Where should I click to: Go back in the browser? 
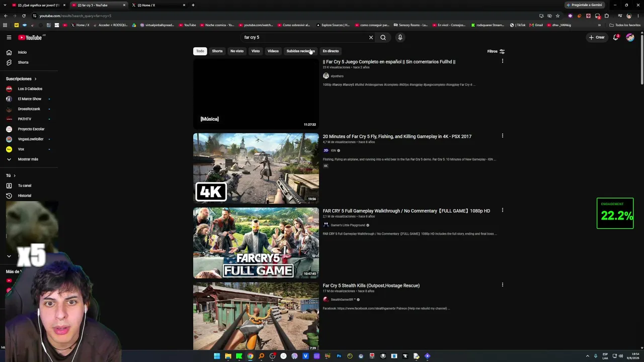(6, 16)
